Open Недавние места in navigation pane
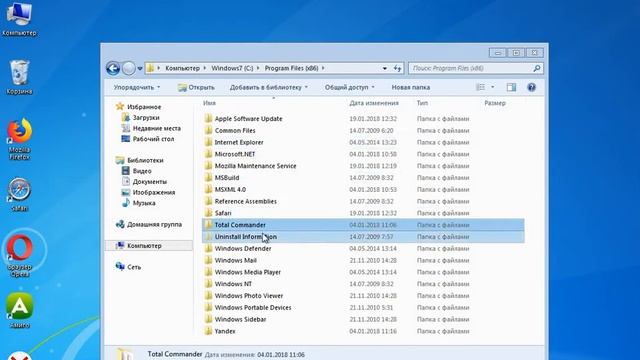Screen dimensions: 640x360 tap(151, 128)
